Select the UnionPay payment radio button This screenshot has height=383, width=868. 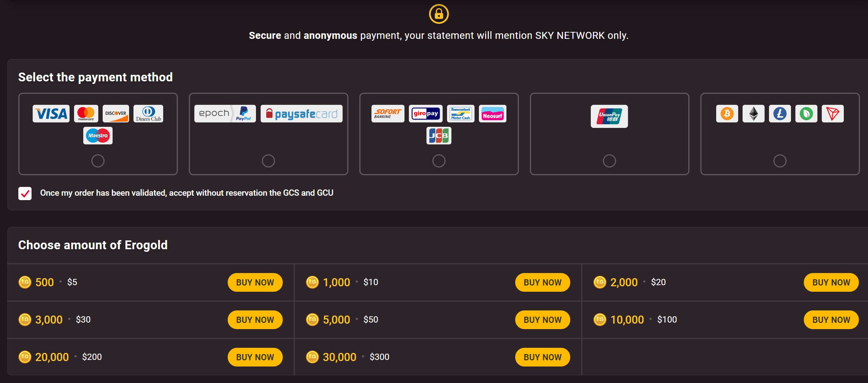tap(609, 161)
